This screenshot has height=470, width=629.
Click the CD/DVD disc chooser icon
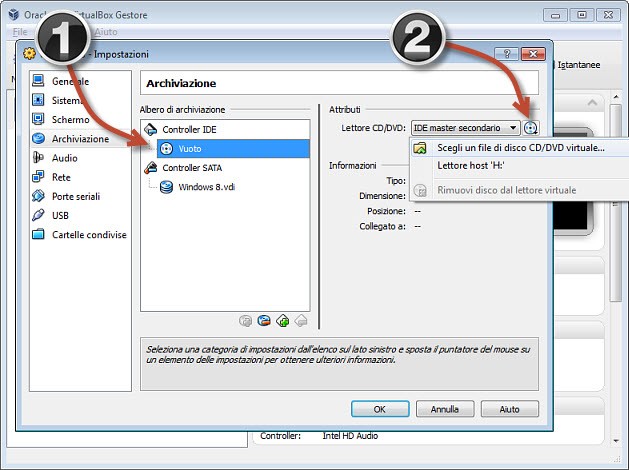[530, 128]
